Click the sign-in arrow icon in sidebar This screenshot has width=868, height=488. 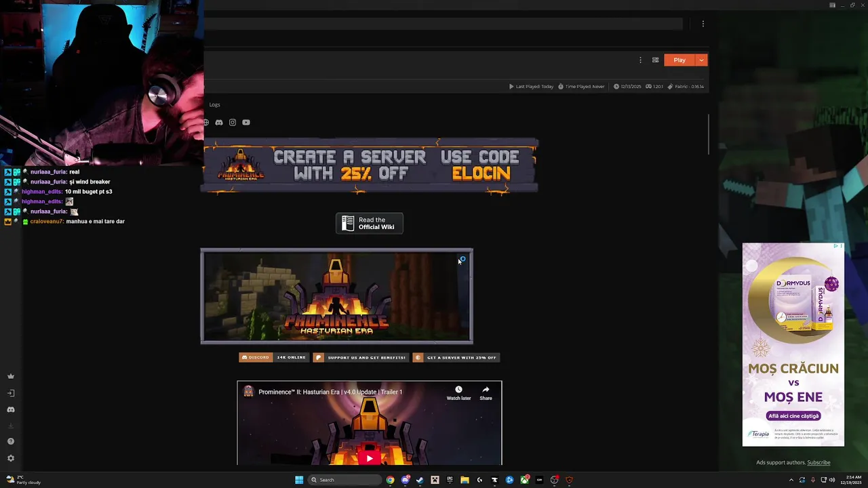[x=11, y=393]
